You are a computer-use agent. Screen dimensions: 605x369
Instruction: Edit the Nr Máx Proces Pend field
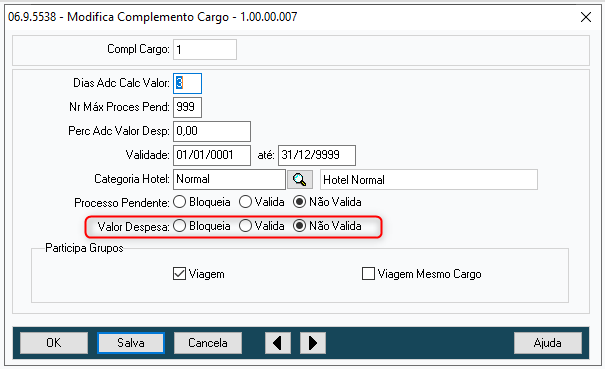point(188,107)
